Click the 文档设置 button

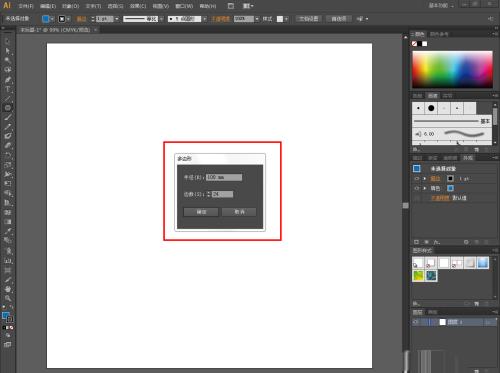[x=309, y=19]
